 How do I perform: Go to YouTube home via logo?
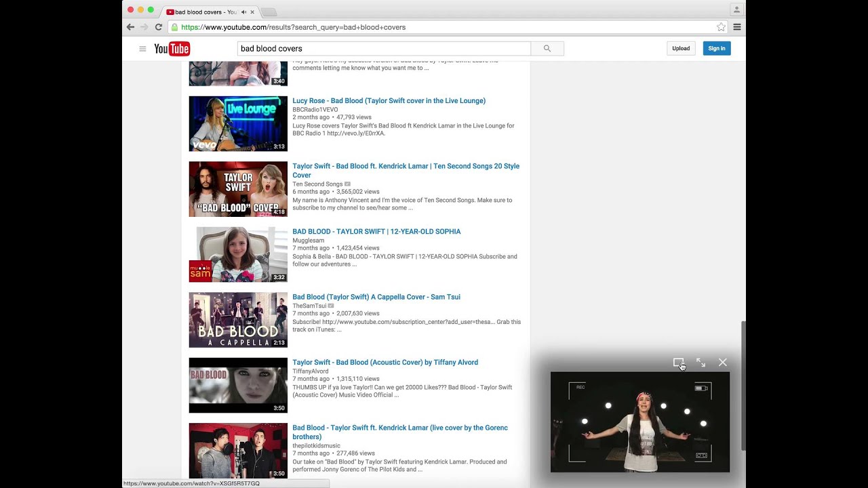pyautogui.click(x=172, y=49)
